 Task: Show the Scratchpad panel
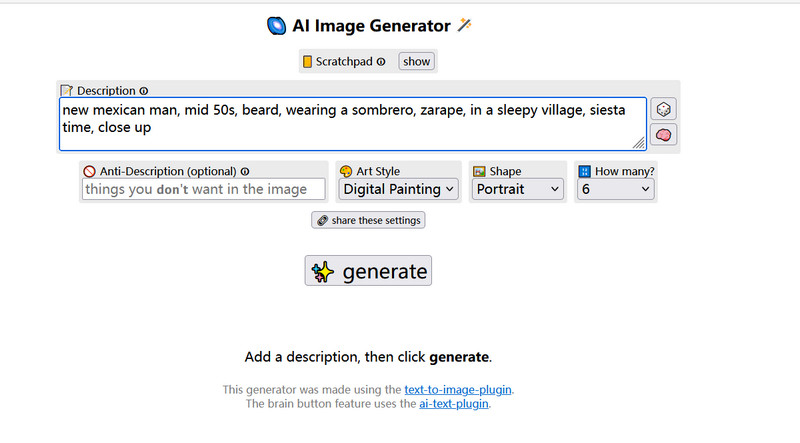click(416, 62)
